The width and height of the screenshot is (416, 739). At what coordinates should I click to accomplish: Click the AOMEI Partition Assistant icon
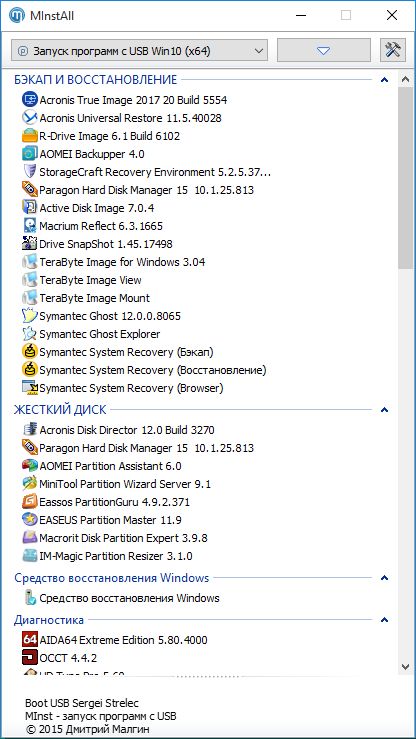pos(30,466)
